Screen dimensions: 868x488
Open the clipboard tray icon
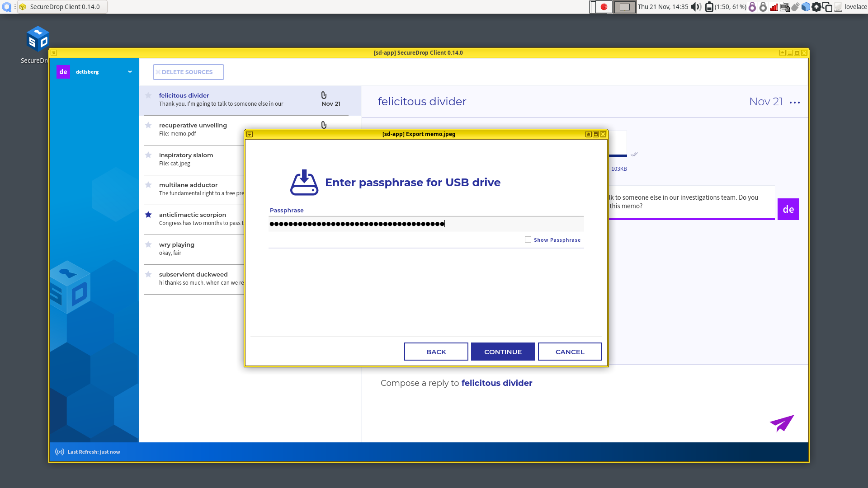827,7
